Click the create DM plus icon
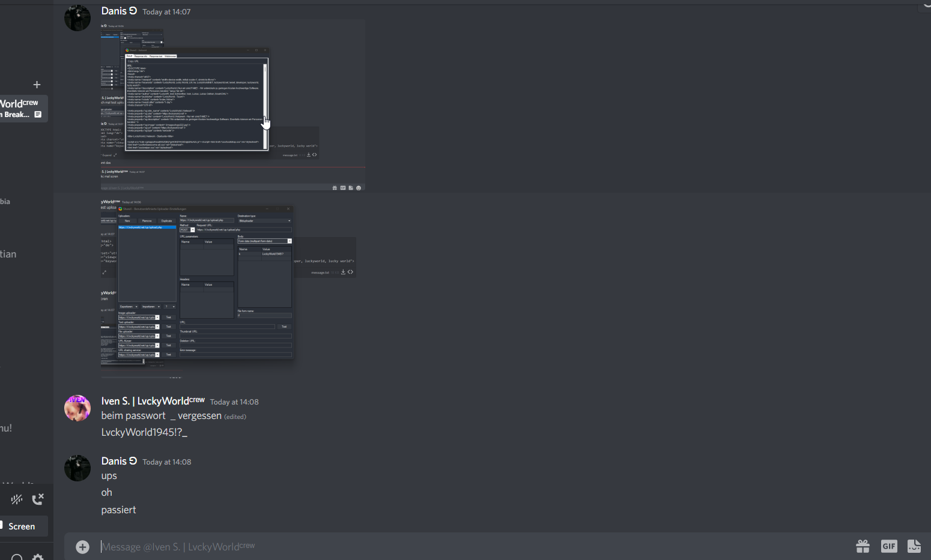931x560 pixels. click(37, 85)
